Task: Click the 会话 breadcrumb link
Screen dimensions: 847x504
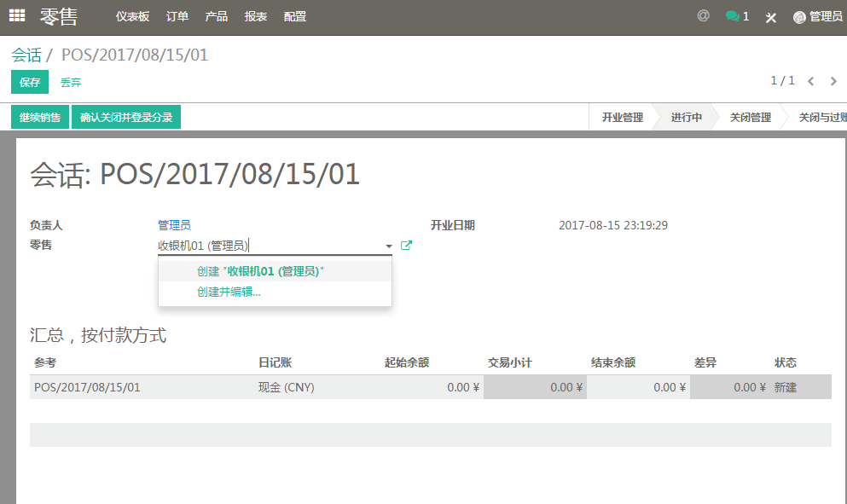Action: pyautogui.click(x=26, y=55)
